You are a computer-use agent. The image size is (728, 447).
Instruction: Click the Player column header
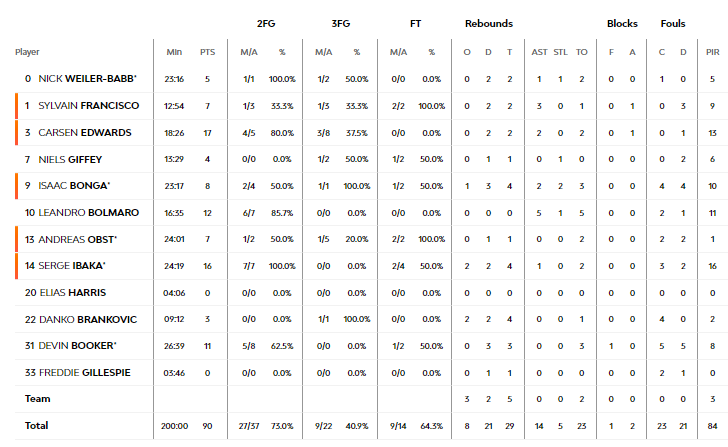point(27,52)
